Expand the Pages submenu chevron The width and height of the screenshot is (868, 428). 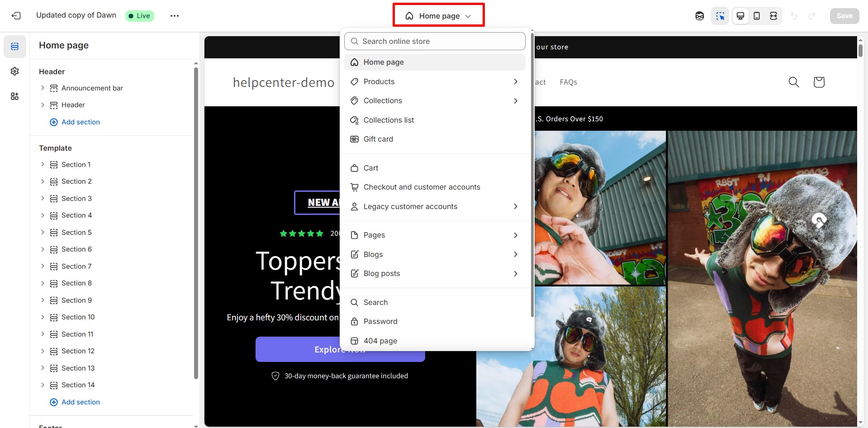(x=516, y=235)
